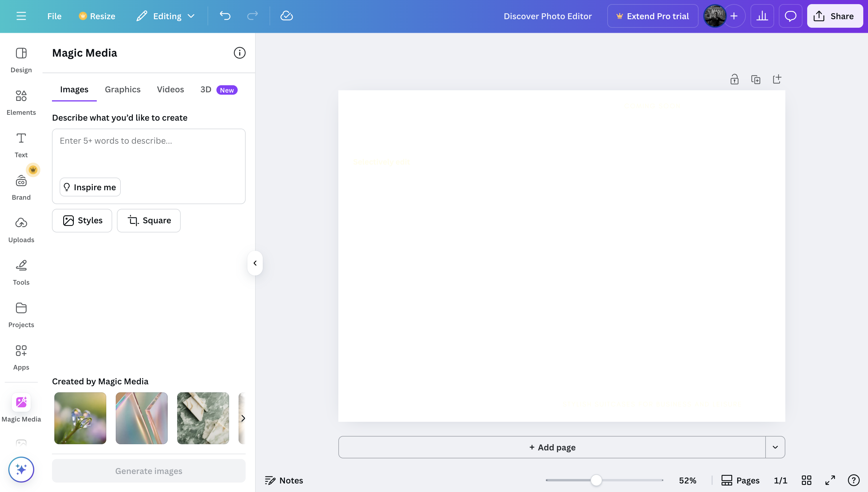Viewport: 868px width, 492px height.
Task: Select the Elements panel icon
Action: (x=21, y=102)
